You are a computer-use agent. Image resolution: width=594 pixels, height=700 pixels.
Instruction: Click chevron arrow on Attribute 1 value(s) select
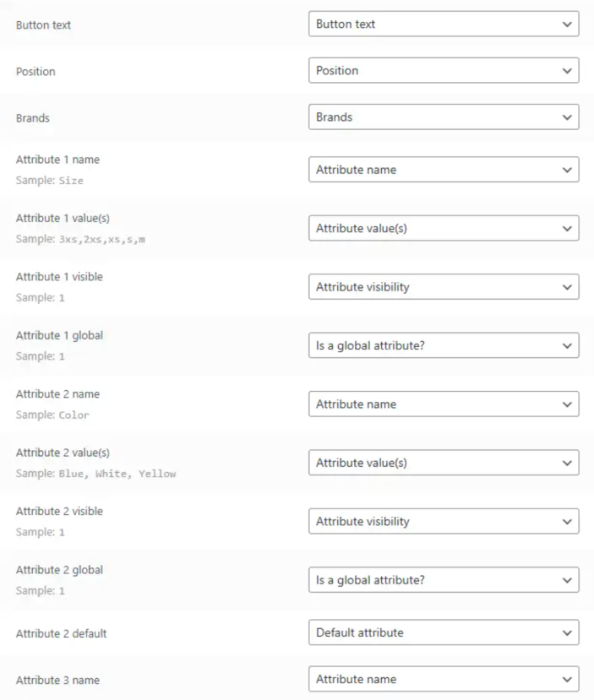(567, 228)
